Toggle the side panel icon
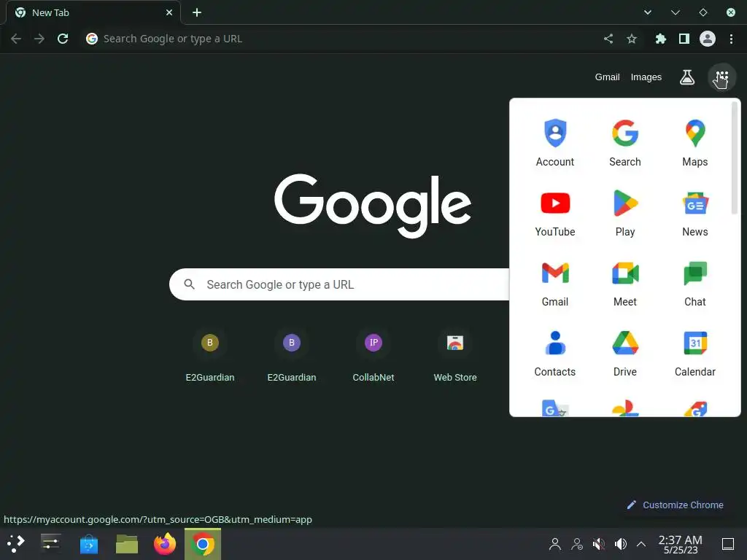Screen dimensions: 747x560 pyautogui.click(x=684, y=39)
